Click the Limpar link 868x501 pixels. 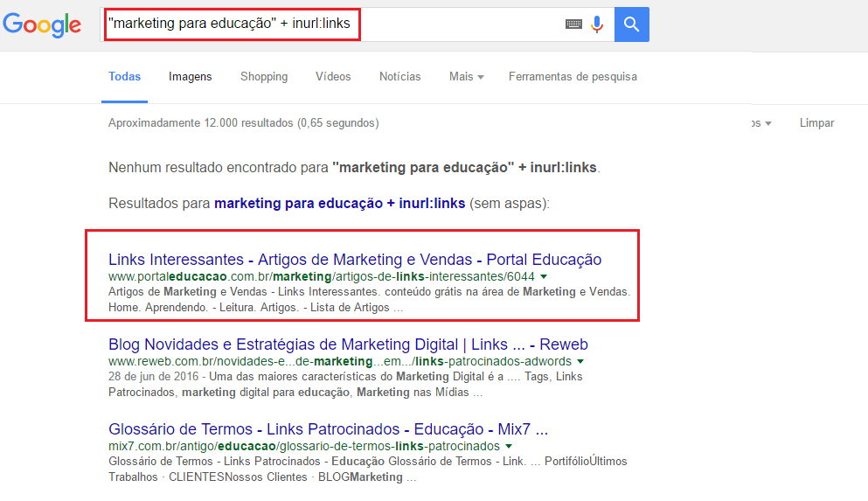(x=816, y=123)
